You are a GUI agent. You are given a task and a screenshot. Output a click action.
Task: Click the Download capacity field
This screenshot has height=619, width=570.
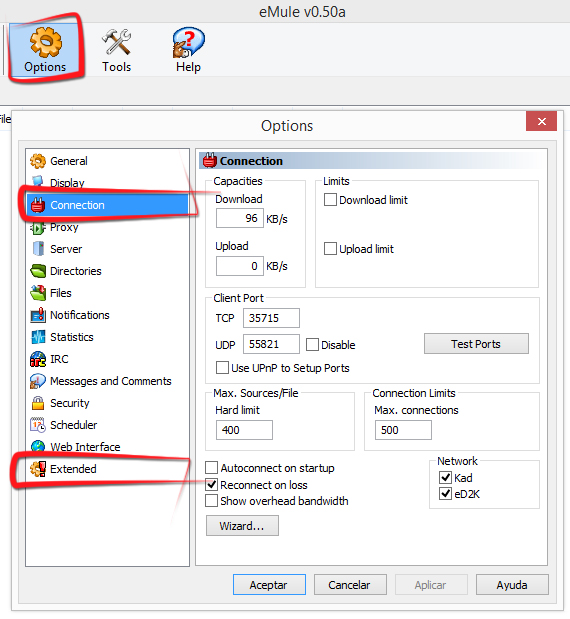point(240,218)
